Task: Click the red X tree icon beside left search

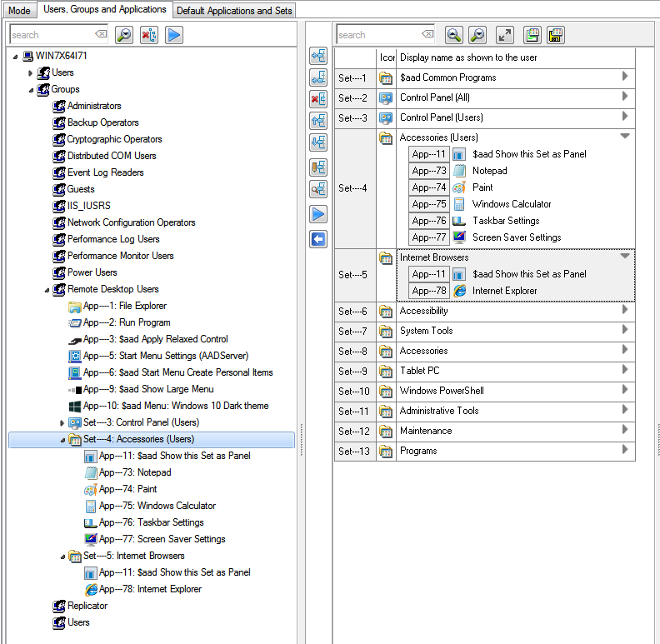Action: tap(148, 35)
